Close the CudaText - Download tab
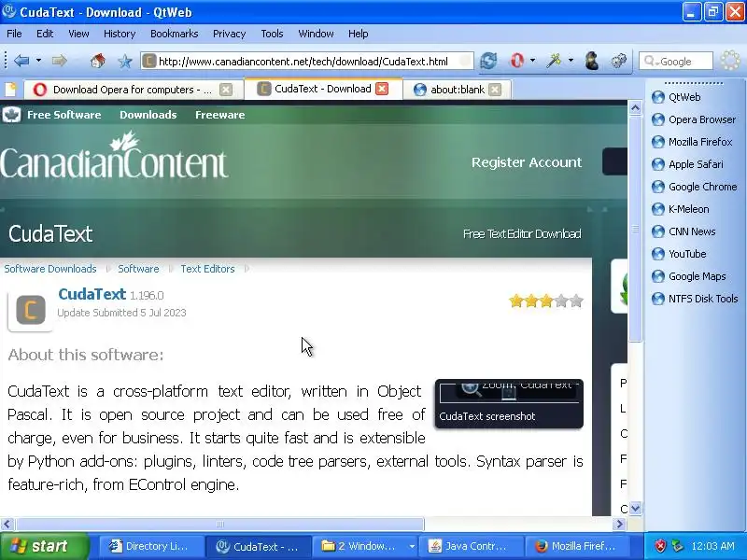This screenshot has height=560, width=747. 382,89
